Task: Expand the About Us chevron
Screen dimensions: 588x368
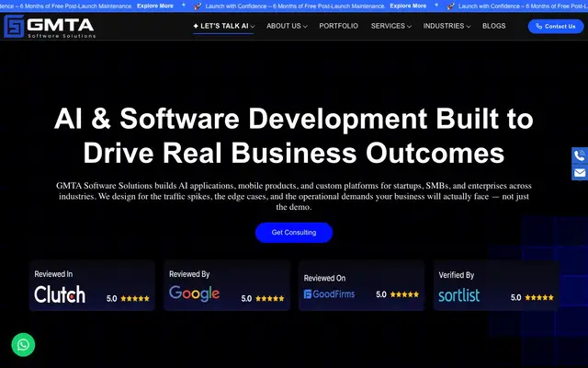Action: [305, 27]
